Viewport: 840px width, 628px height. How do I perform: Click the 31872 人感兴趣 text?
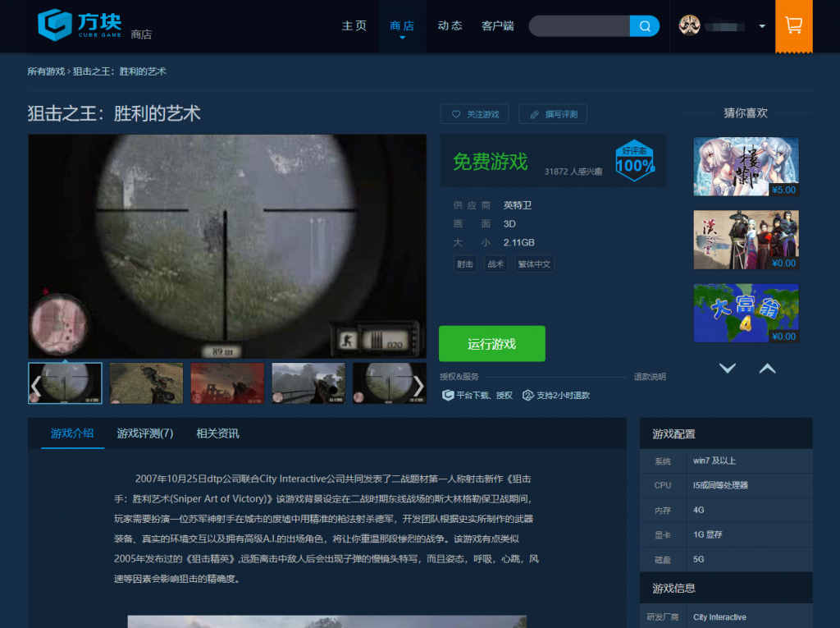pos(573,172)
